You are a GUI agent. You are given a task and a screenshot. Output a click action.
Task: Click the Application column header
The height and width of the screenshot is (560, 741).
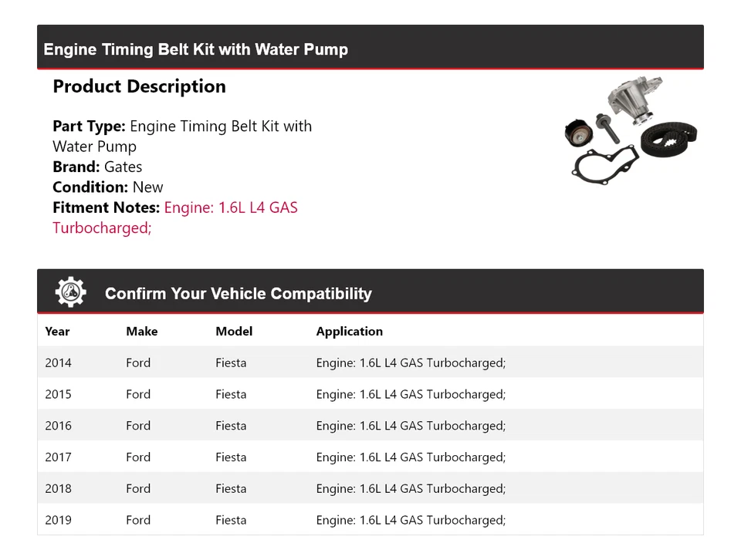tap(349, 332)
